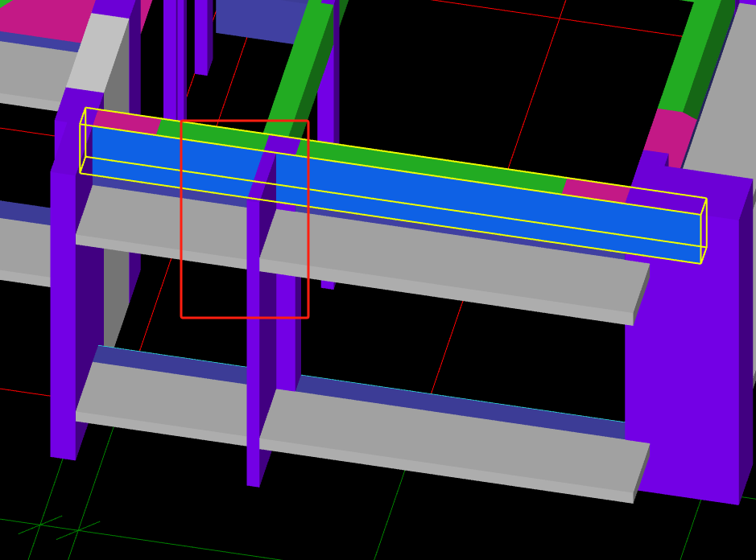
Task: Pick the dark blue band behind lower left slab
Action: coord(171,364)
